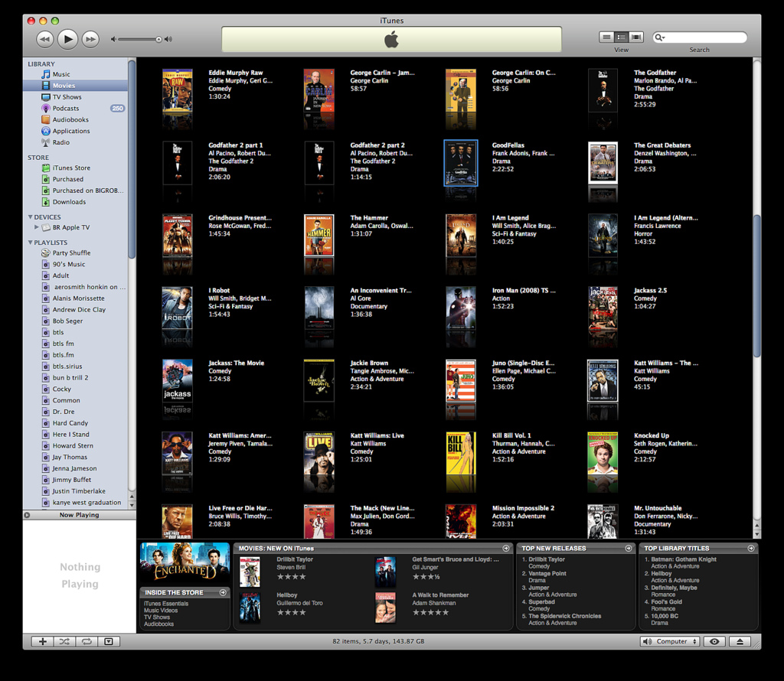Open Top New Releases arrow
This screenshot has width=784, height=681.
(x=629, y=548)
